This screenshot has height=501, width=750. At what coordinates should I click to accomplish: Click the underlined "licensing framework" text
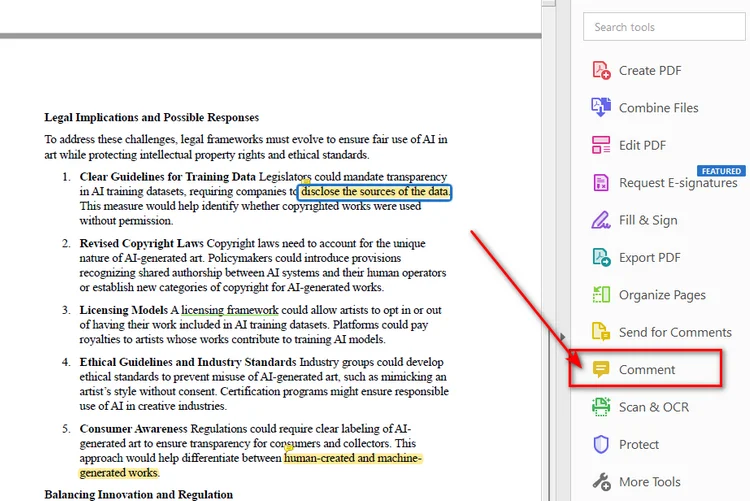[230, 310]
